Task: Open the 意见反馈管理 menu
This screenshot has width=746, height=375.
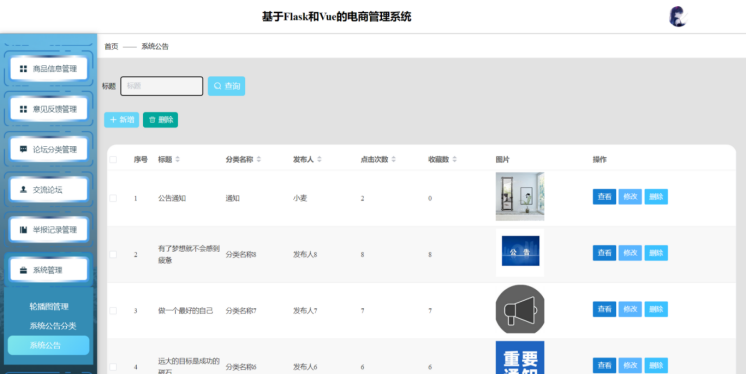Action: click(x=49, y=109)
